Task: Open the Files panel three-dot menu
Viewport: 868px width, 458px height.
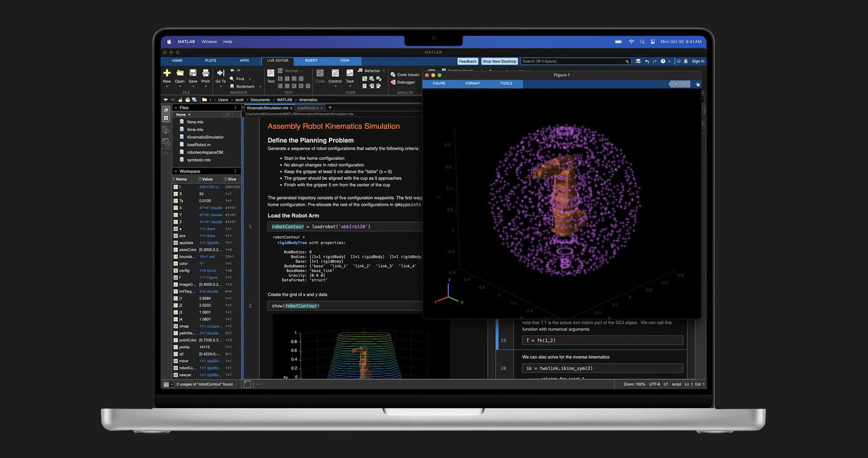Action: [236, 108]
